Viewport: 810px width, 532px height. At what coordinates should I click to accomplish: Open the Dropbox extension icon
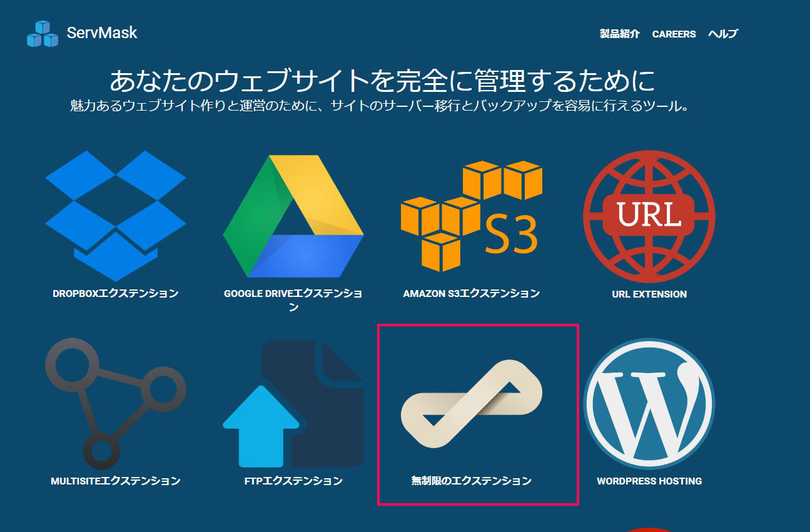[x=116, y=216]
